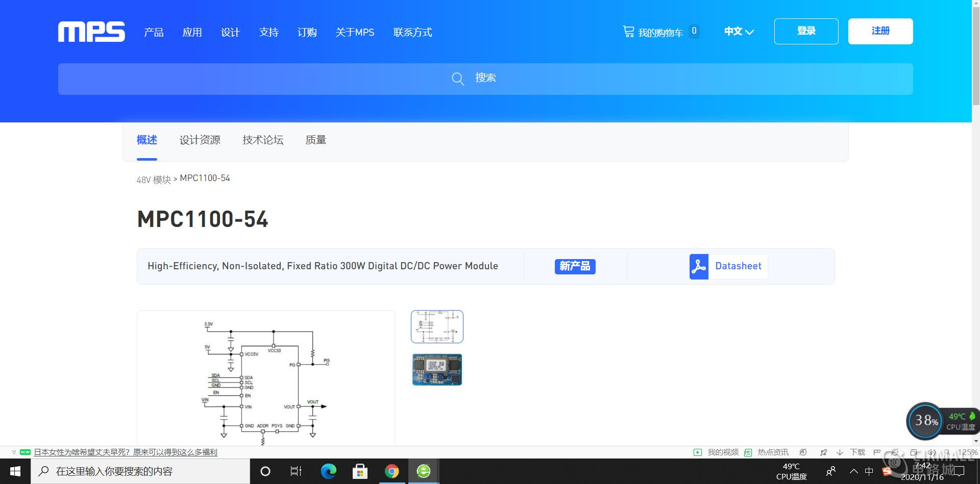Screen dimensions: 980x484
Task: Expand the news ticker chevron
Action: [x=14, y=452]
